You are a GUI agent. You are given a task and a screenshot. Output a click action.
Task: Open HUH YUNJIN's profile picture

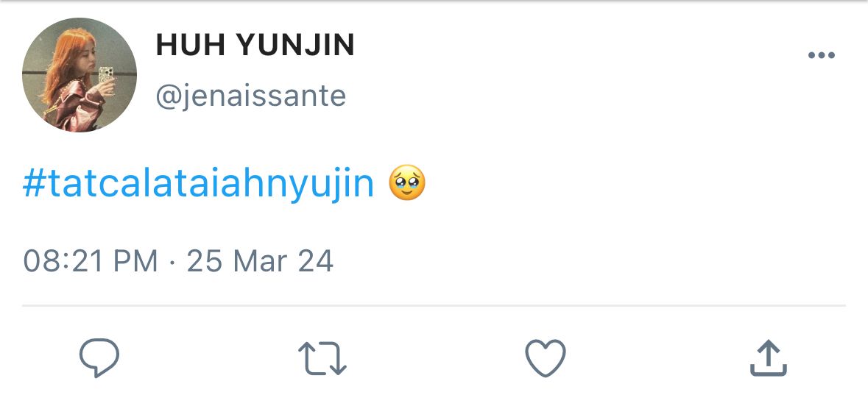80,75
